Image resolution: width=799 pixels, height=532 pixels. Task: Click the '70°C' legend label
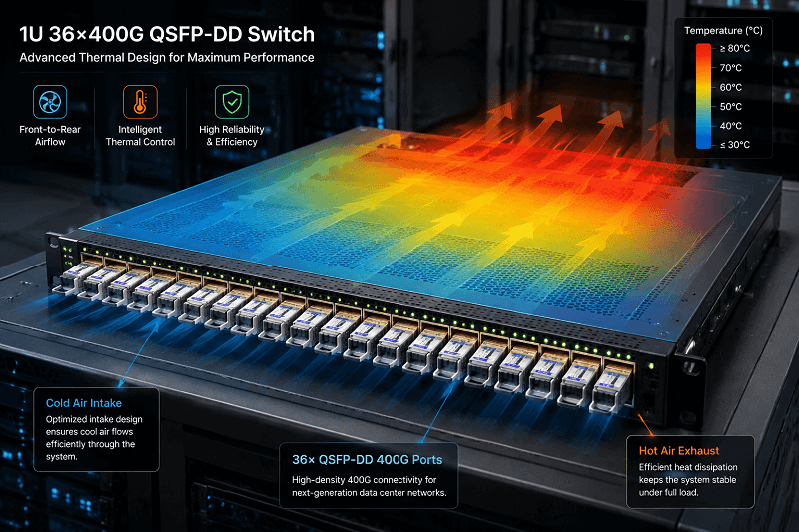pos(731,68)
